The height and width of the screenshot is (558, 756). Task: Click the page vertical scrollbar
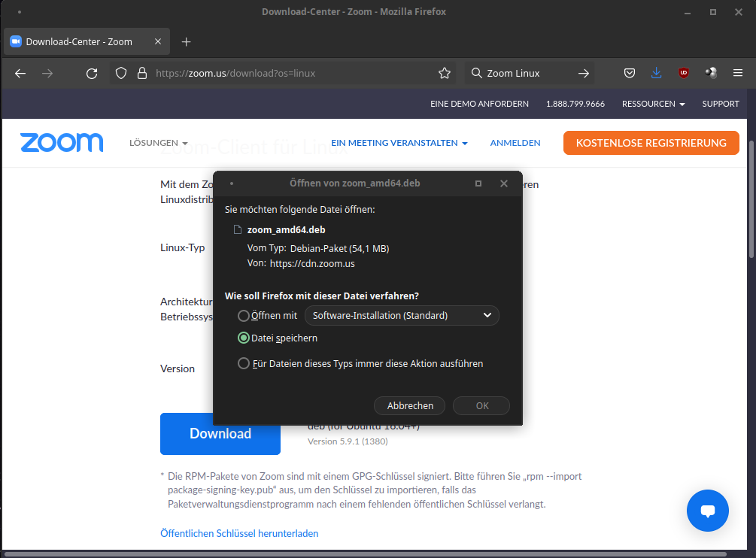tap(751, 200)
